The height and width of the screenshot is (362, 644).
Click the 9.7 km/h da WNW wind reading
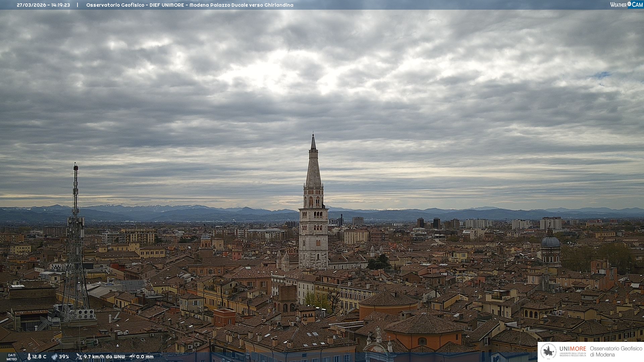coord(104,357)
